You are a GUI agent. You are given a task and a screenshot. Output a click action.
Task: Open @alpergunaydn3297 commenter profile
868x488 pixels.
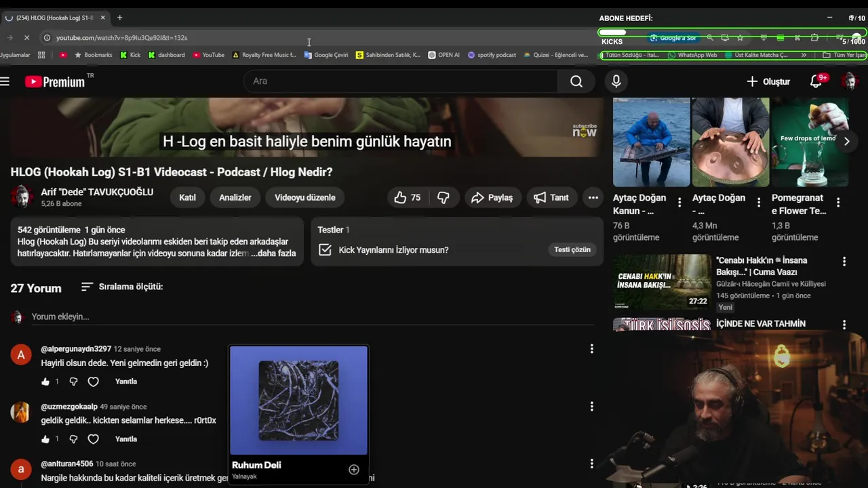coord(76,349)
